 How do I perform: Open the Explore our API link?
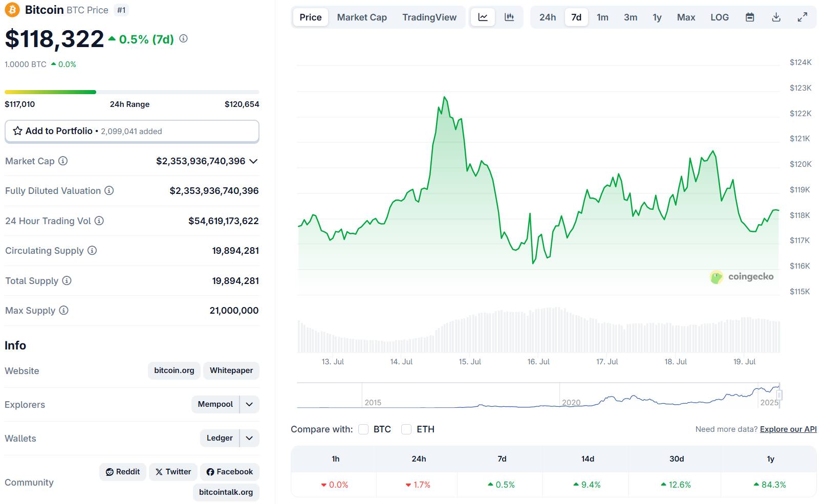point(788,429)
